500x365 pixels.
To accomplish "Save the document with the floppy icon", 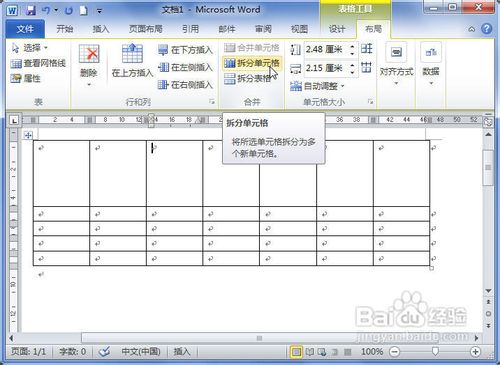I will 31,11.
